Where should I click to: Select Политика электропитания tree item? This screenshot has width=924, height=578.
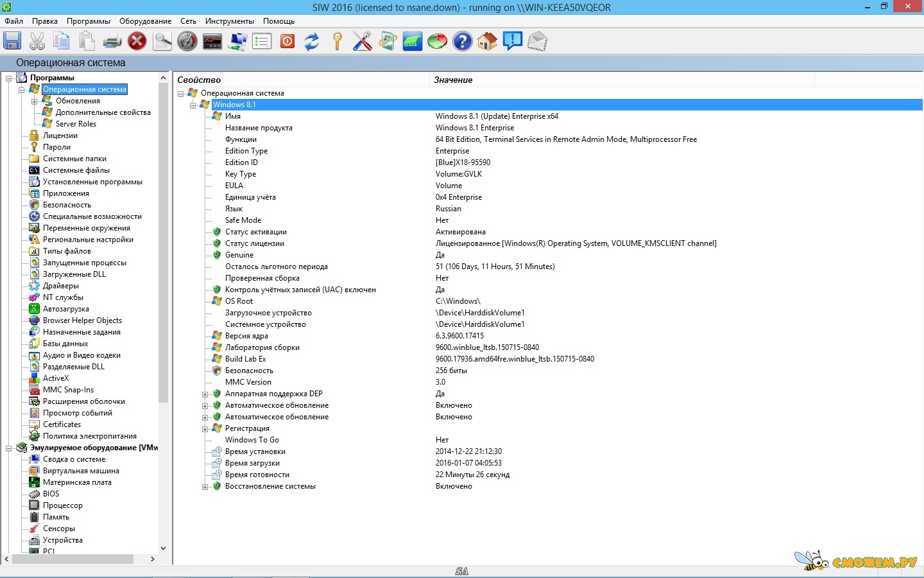pos(90,436)
